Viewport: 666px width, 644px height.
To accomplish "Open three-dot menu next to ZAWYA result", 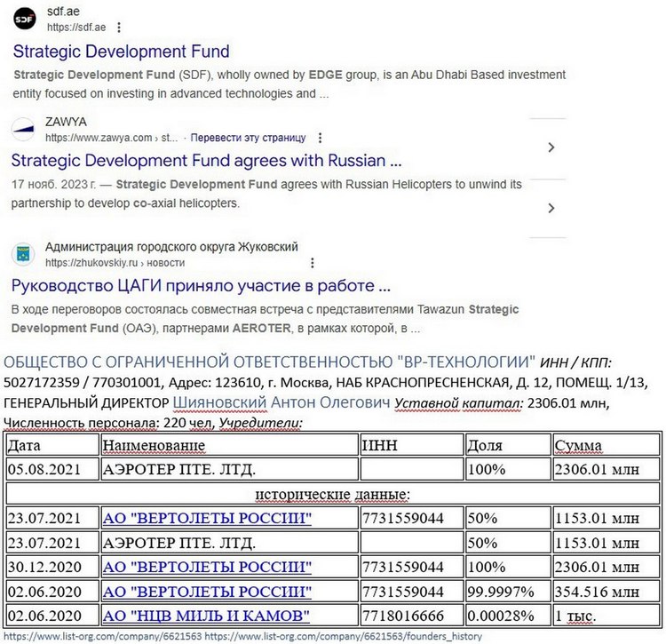I will [321, 138].
